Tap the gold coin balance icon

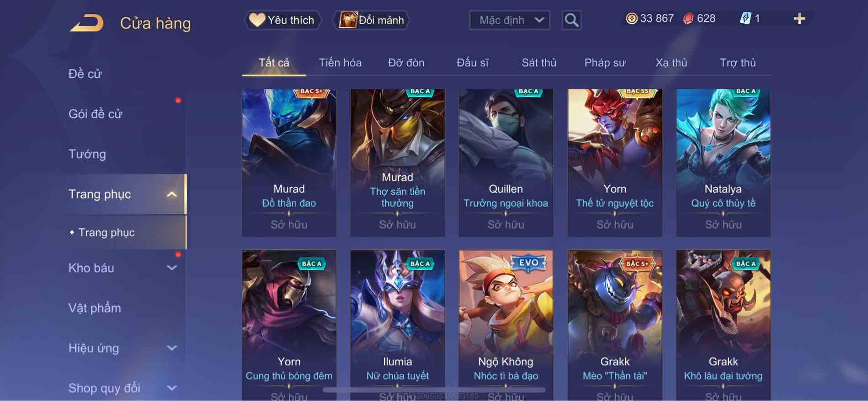point(631,19)
